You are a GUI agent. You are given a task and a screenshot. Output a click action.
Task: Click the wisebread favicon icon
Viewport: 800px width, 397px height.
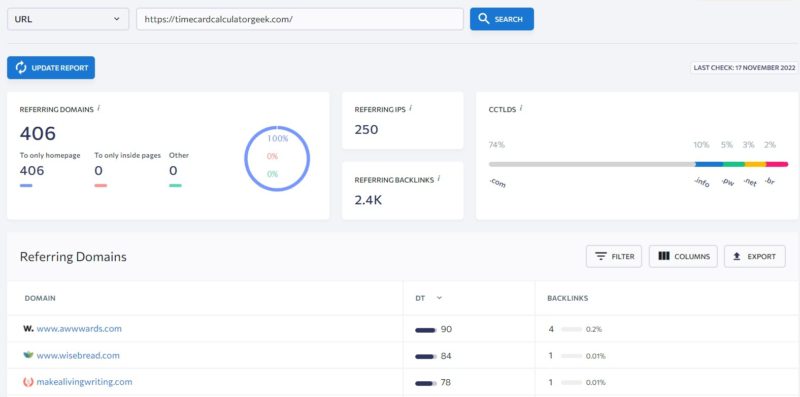[x=29, y=355]
